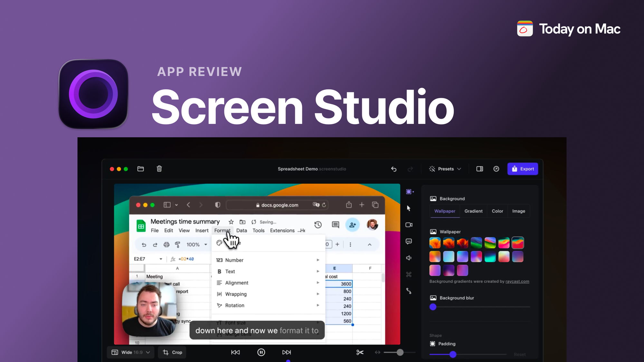Switch to the Image background tab
The height and width of the screenshot is (362, 644).
(518, 211)
